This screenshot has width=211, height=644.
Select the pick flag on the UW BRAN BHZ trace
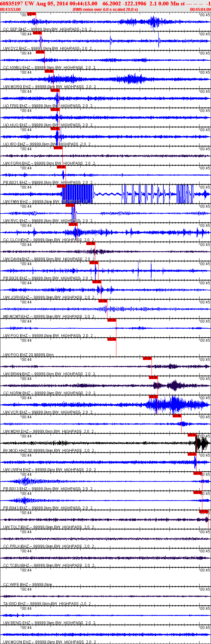click(147, 358)
